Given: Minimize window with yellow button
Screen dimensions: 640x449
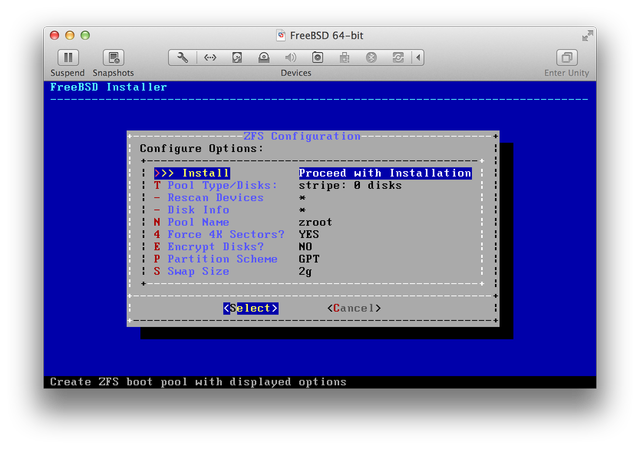Looking at the screenshot, I should (70, 36).
